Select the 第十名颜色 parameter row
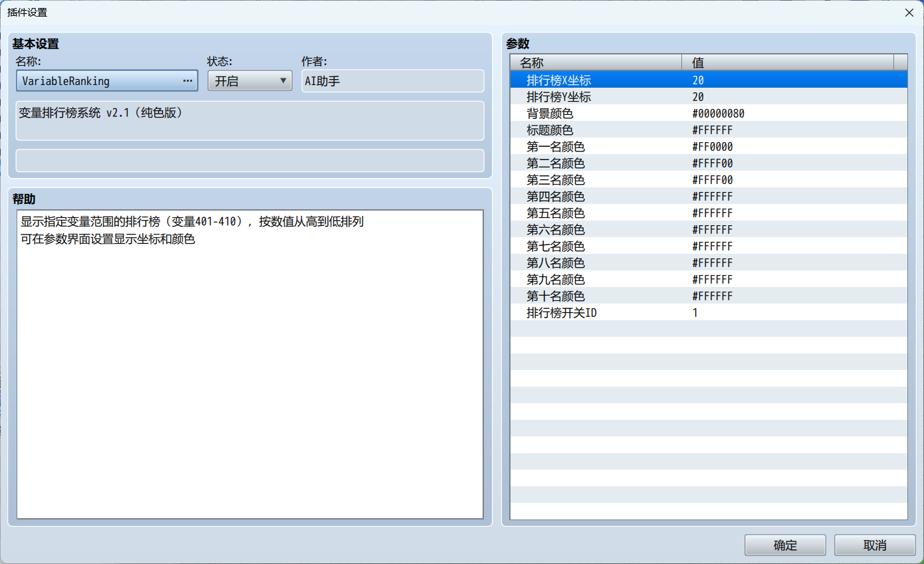 [709, 296]
